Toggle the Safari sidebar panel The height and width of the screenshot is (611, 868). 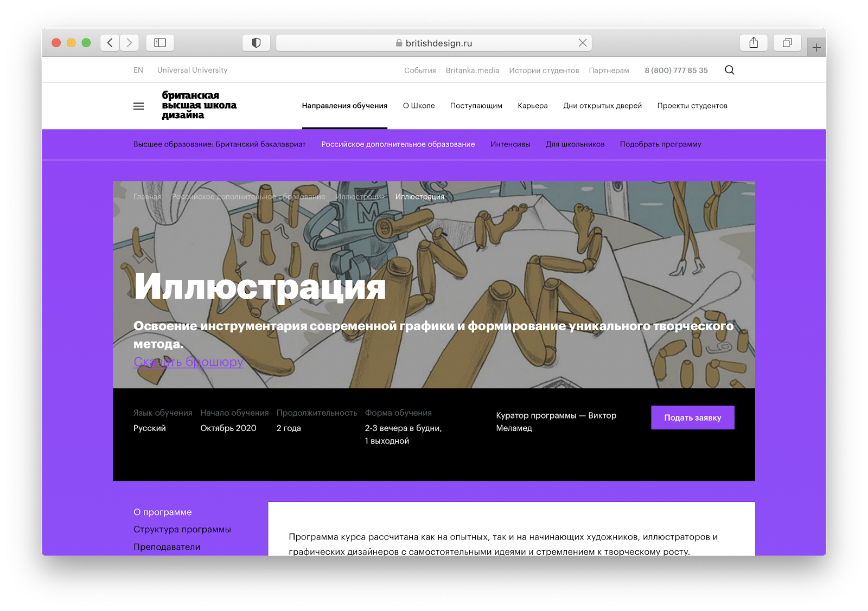(x=160, y=43)
